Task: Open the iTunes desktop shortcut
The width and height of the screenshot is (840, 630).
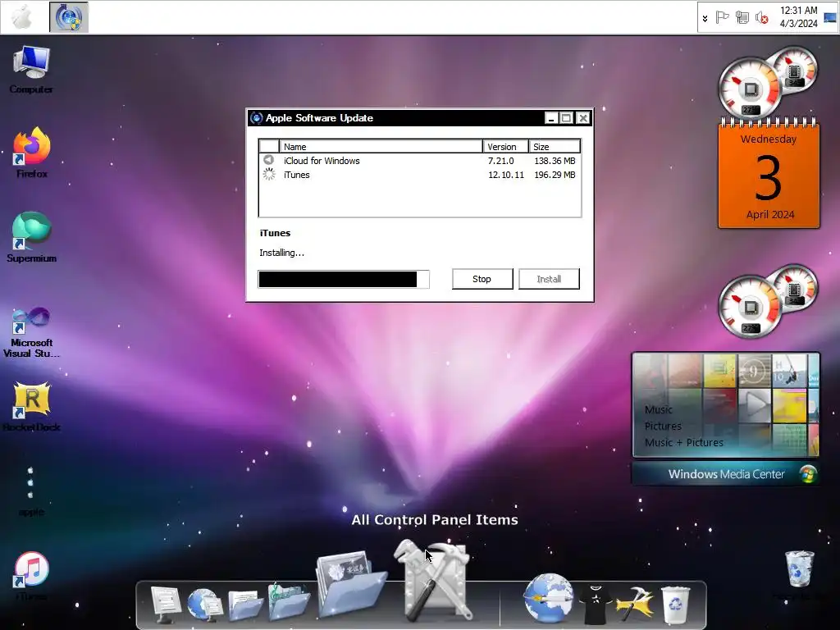Action: 31,576
